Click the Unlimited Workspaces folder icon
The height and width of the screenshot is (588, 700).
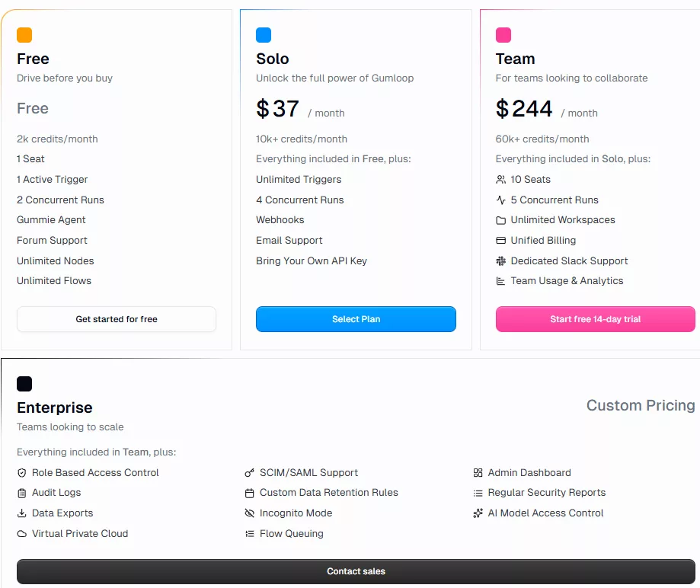pos(500,220)
